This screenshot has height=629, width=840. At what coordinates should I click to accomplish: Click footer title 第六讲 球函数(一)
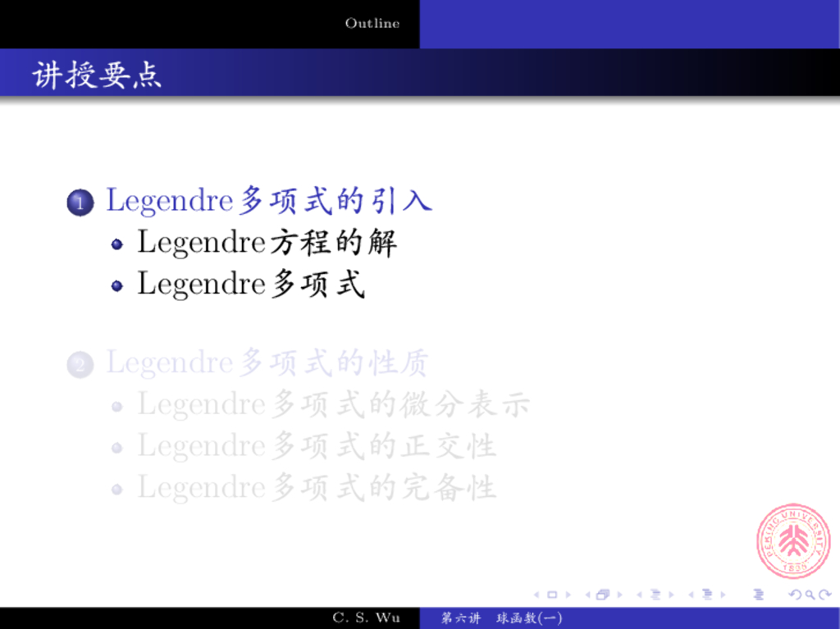[x=502, y=618]
